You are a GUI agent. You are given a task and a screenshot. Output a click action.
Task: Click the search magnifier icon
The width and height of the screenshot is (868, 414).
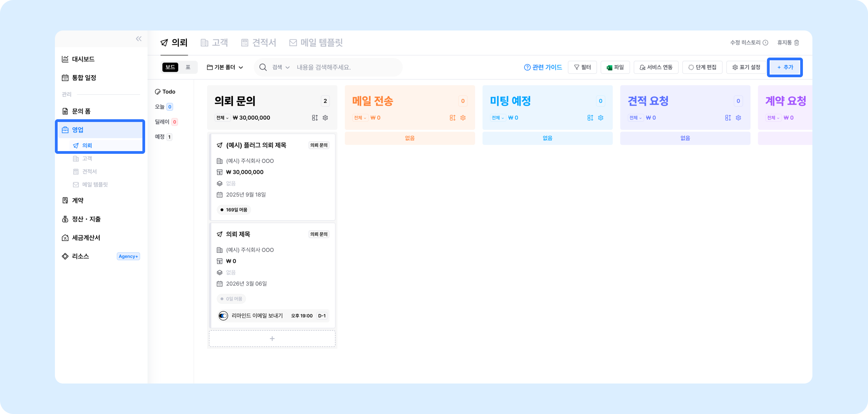263,67
